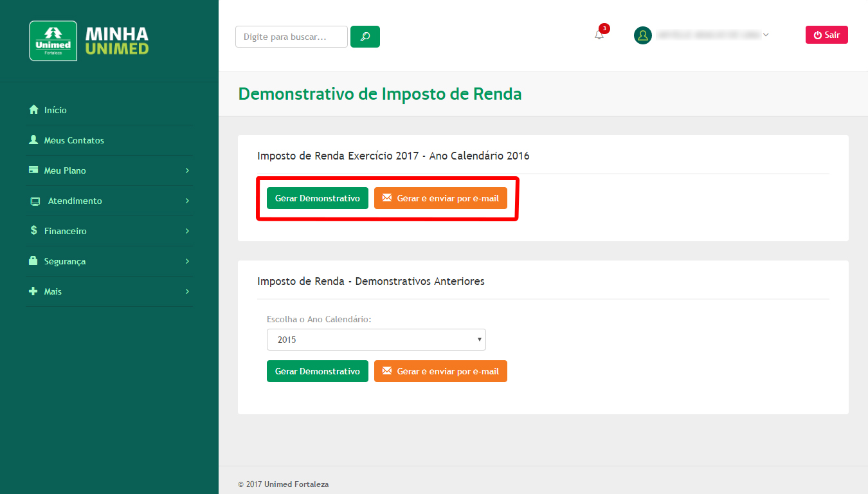Expand the Atendimento chevron
This screenshot has width=868, height=494.
[187, 201]
